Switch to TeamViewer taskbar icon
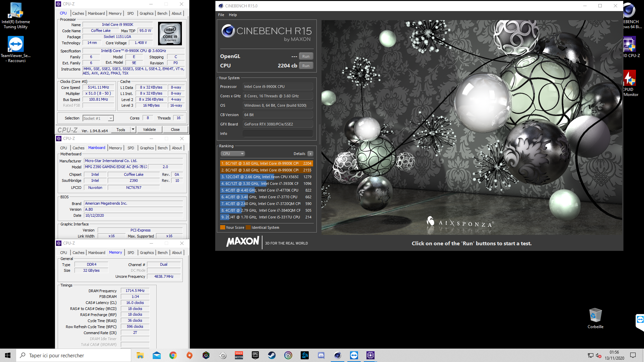The image size is (644, 362). [354, 355]
